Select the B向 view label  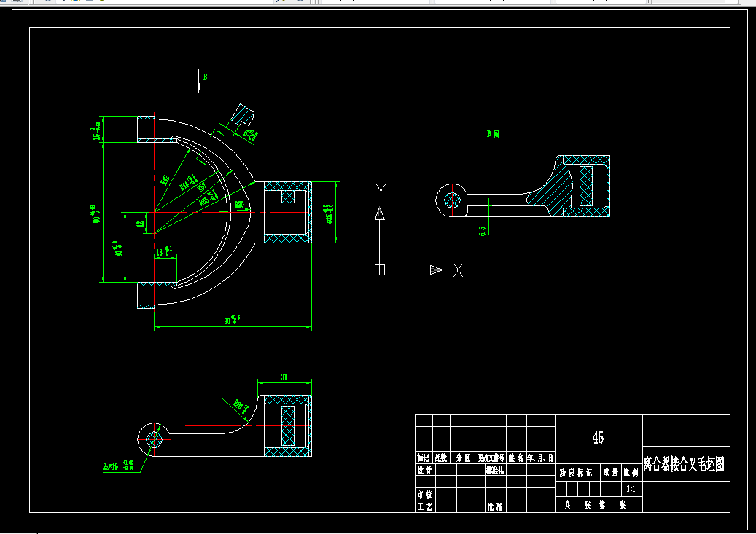coord(493,133)
